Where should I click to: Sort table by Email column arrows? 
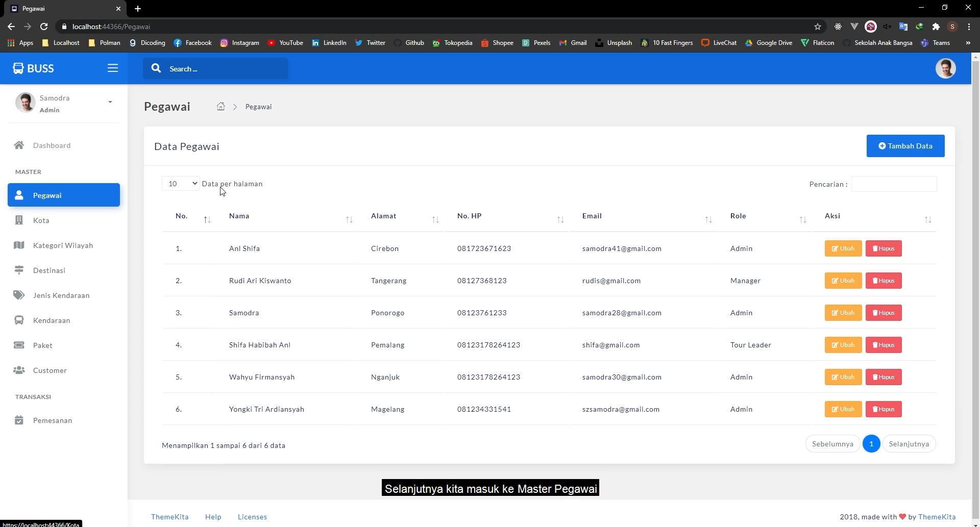coord(708,219)
